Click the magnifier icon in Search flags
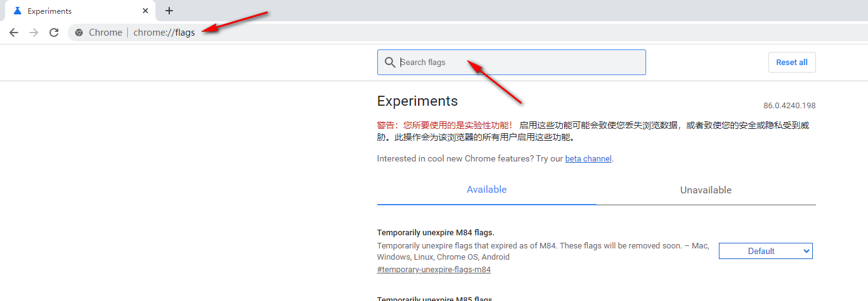The image size is (868, 301). [x=390, y=62]
